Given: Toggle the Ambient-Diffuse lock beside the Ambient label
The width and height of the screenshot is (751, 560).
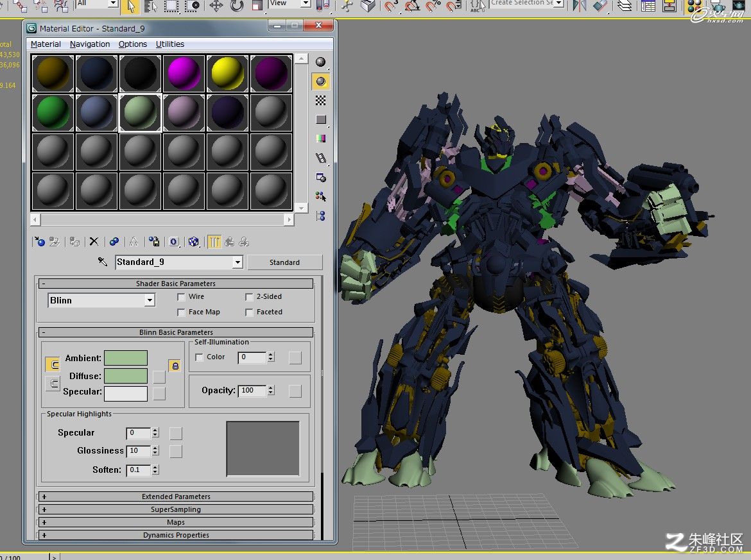Looking at the screenshot, I should pyautogui.click(x=53, y=365).
